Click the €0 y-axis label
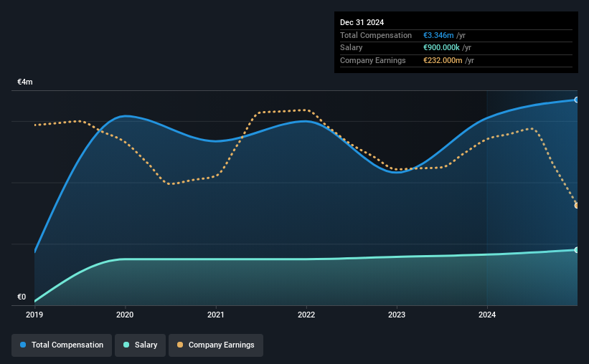Image resolution: width=589 pixels, height=364 pixels. pyautogui.click(x=22, y=297)
